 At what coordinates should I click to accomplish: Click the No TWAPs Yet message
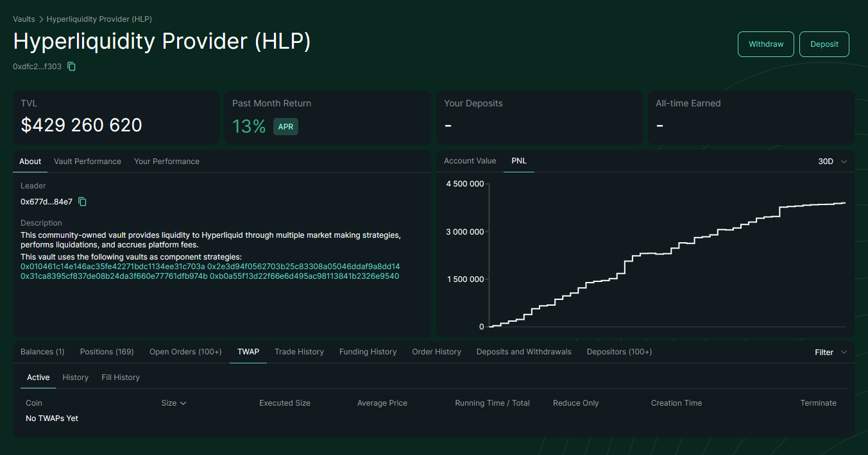click(x=52, y=418)
